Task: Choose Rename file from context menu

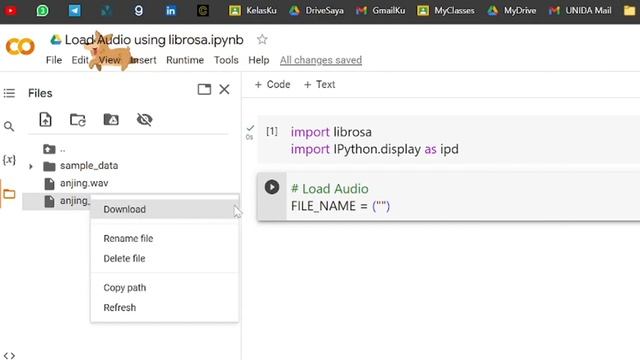Action: tap(164, 238)
